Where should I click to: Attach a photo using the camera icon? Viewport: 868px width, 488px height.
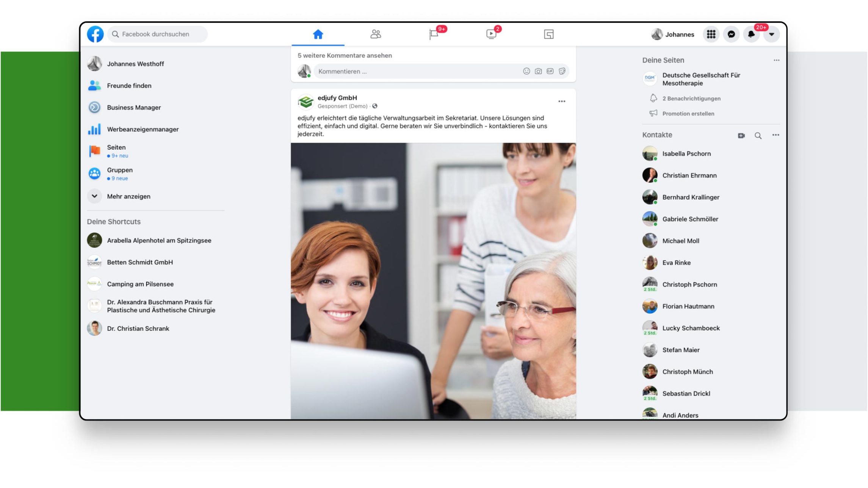[x=538, y=71]
